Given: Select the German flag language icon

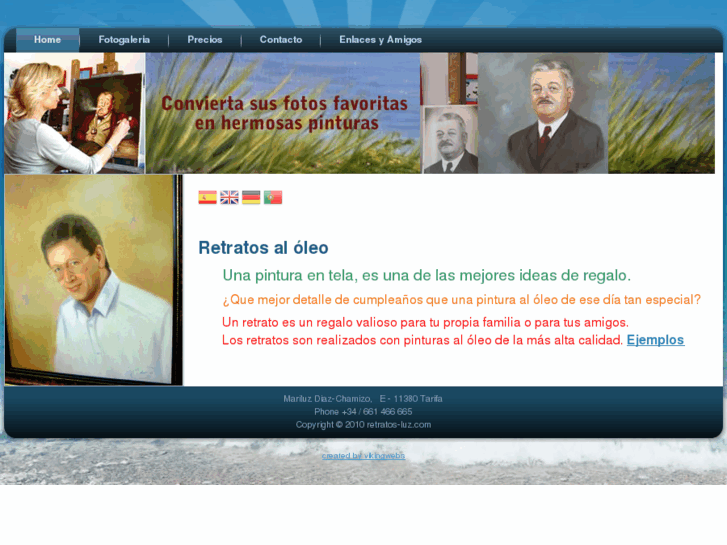Looking at the screenshot, I should 251,198.
